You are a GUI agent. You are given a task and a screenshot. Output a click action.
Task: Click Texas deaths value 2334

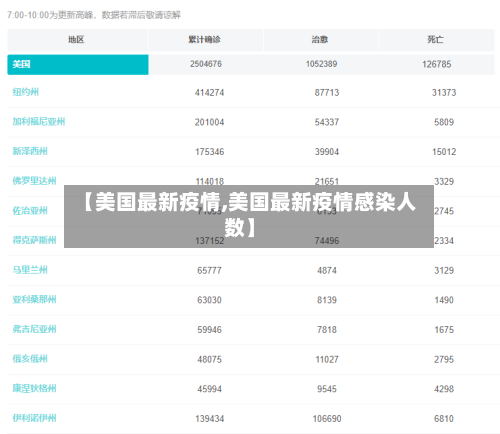(x=444, y=241)
